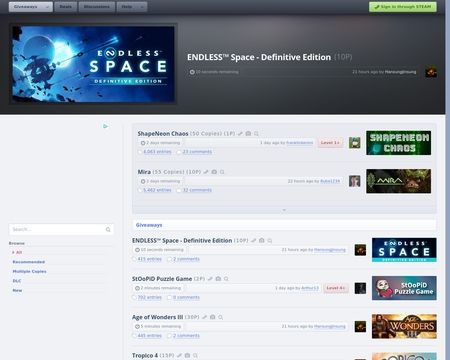Screen dimensions: 450x360
Task: Click first small icon after StOoPiD Puzzle Game points
Action: 210,279
